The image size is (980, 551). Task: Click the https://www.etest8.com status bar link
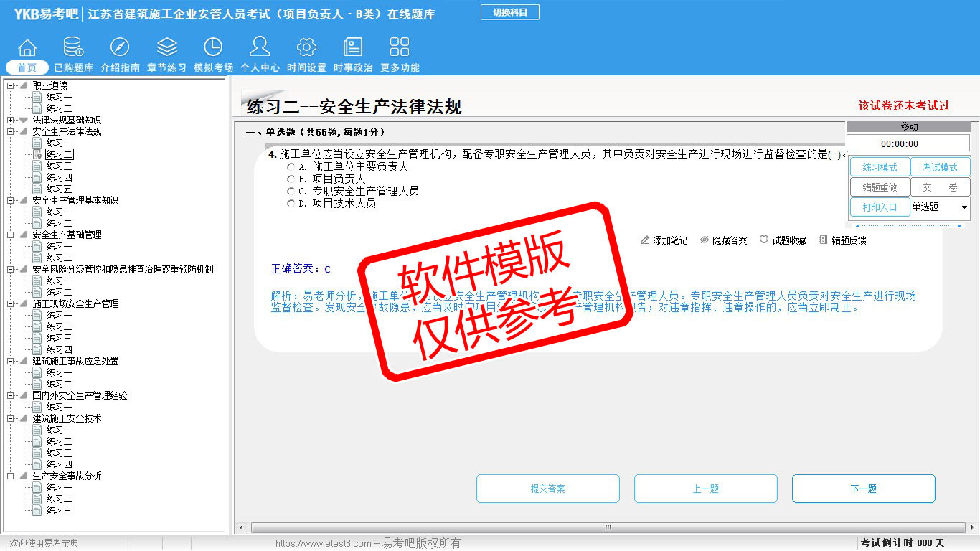point(324,544)
